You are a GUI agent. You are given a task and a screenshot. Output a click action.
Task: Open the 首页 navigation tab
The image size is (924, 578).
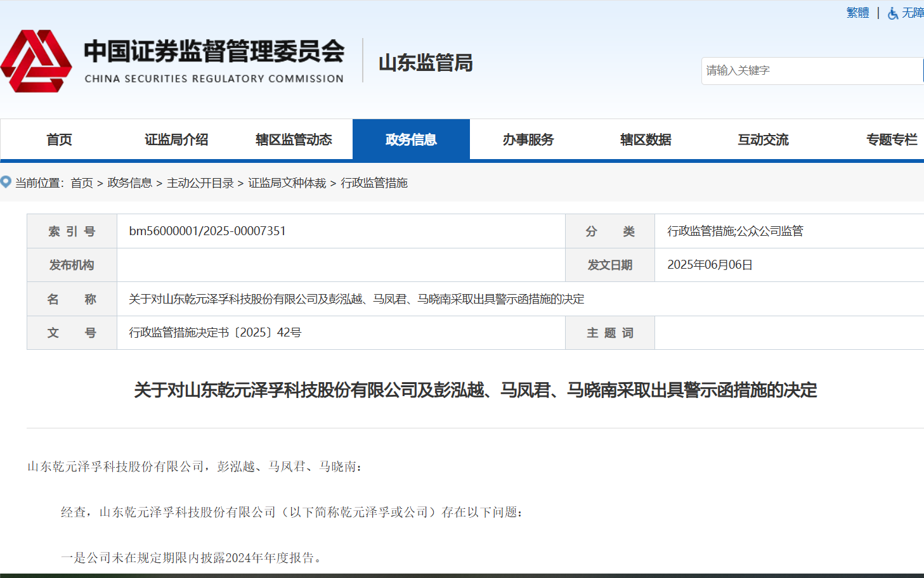click(x=59, y=139)
